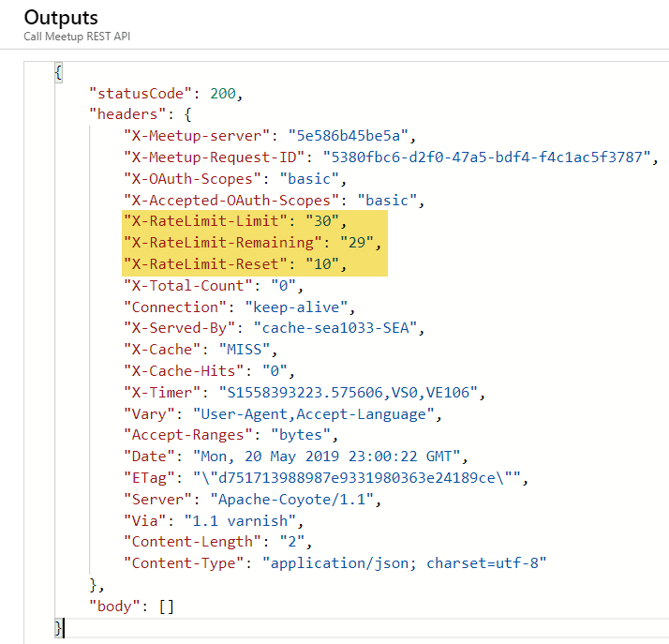Click the "Accept-Ranges": "bytes" line

click(230, 435)
